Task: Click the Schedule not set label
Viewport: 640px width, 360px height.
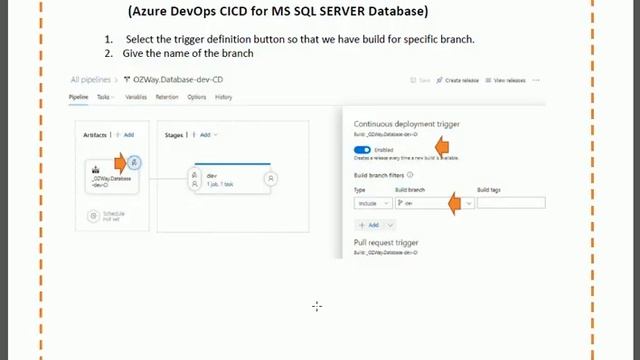Action: 113,216
